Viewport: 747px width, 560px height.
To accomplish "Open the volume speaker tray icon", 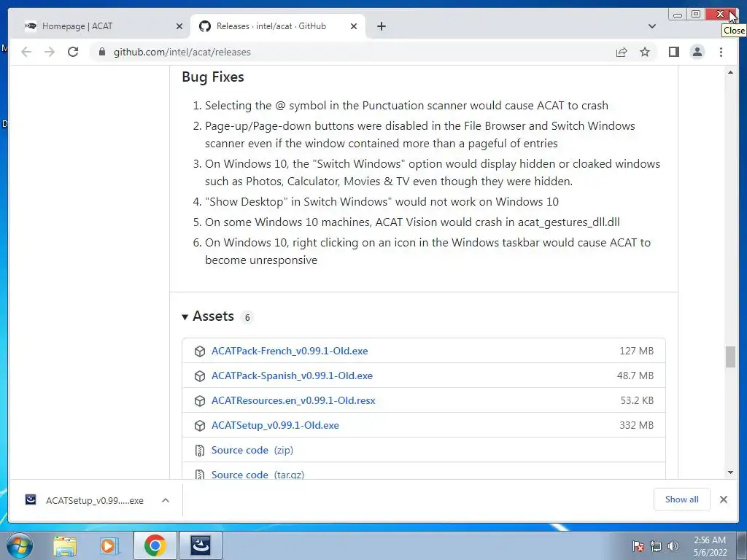I will (x=673, y=546).
